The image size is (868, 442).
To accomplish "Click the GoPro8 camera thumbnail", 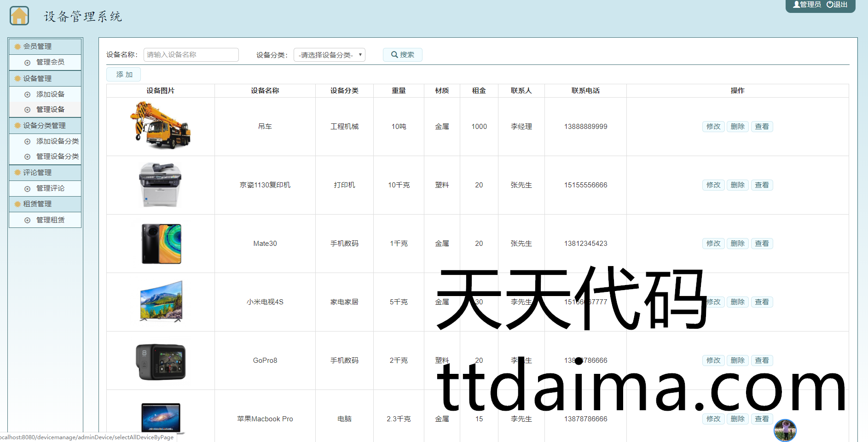I will tap(161, 361).
